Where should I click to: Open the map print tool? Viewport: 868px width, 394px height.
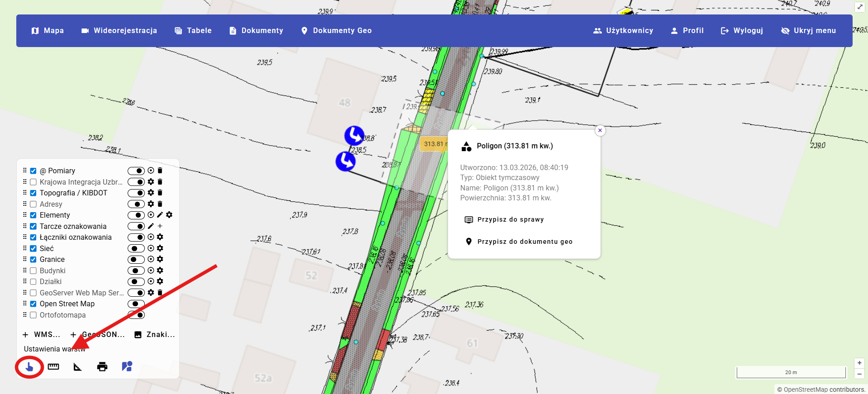tap(102, 366)
